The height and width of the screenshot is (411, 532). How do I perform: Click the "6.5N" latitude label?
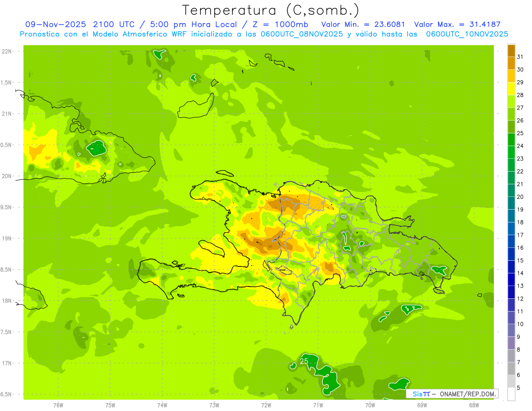(7, 394)
